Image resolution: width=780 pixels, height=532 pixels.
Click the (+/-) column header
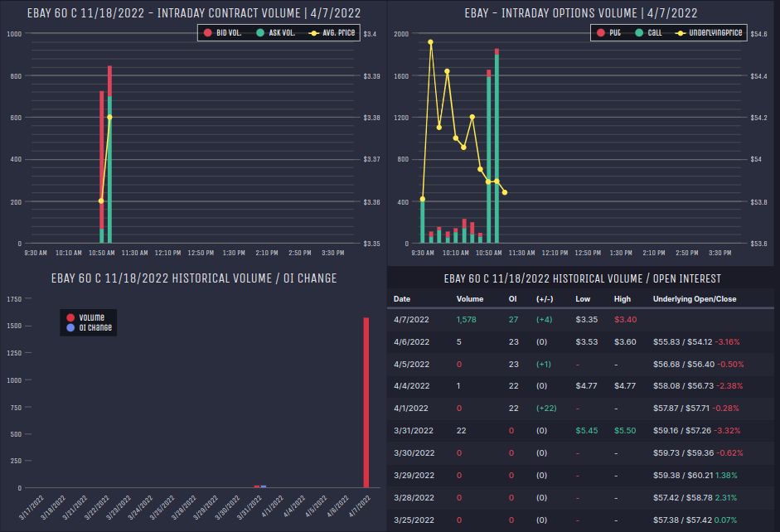[x=545, y=299]
